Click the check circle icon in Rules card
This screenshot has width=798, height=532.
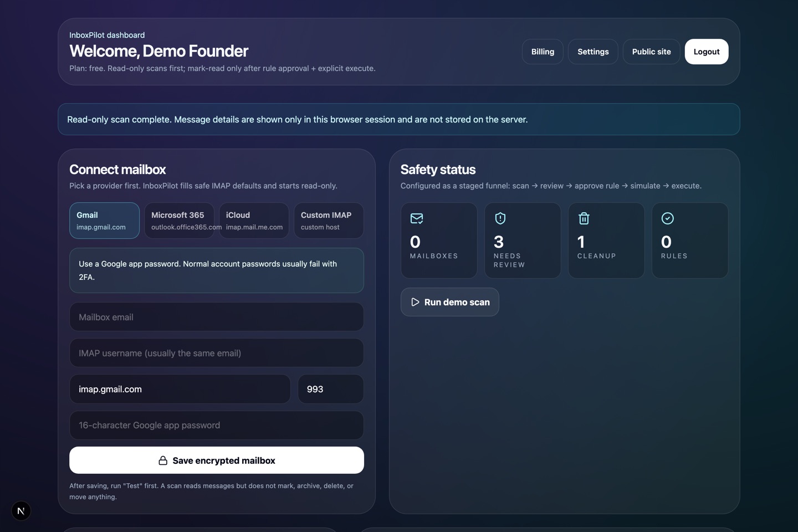click(668, 218)
